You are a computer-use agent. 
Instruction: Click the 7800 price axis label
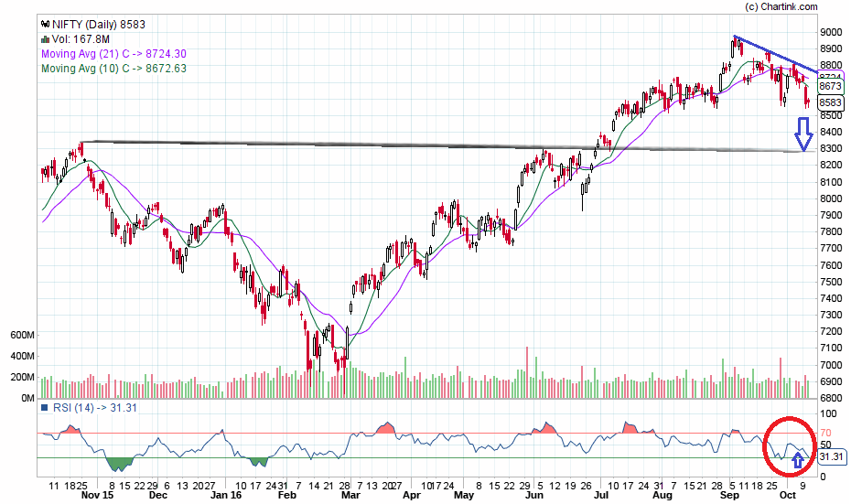(x=831, y=231)
